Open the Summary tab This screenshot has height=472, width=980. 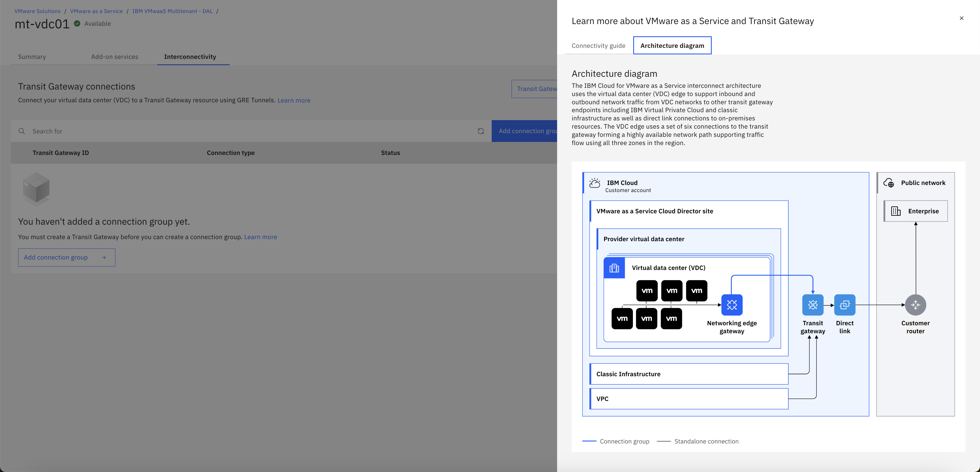tap(32, 57)
